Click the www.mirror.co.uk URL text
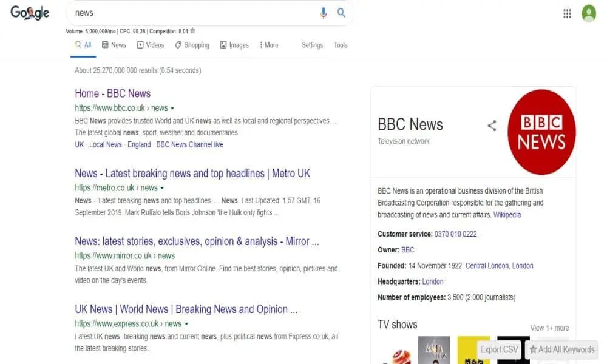607x364 pixels. coord(124,255)
